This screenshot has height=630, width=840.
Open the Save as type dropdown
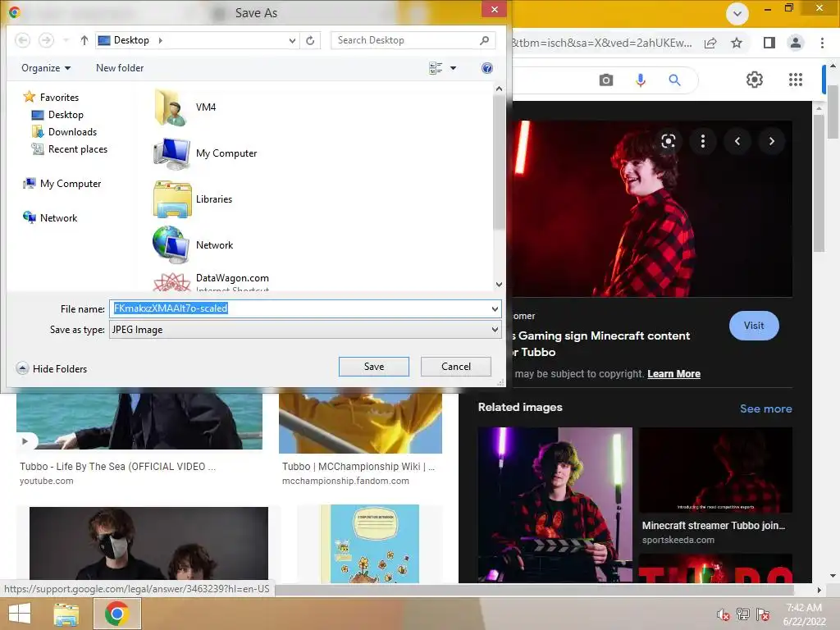495,330
